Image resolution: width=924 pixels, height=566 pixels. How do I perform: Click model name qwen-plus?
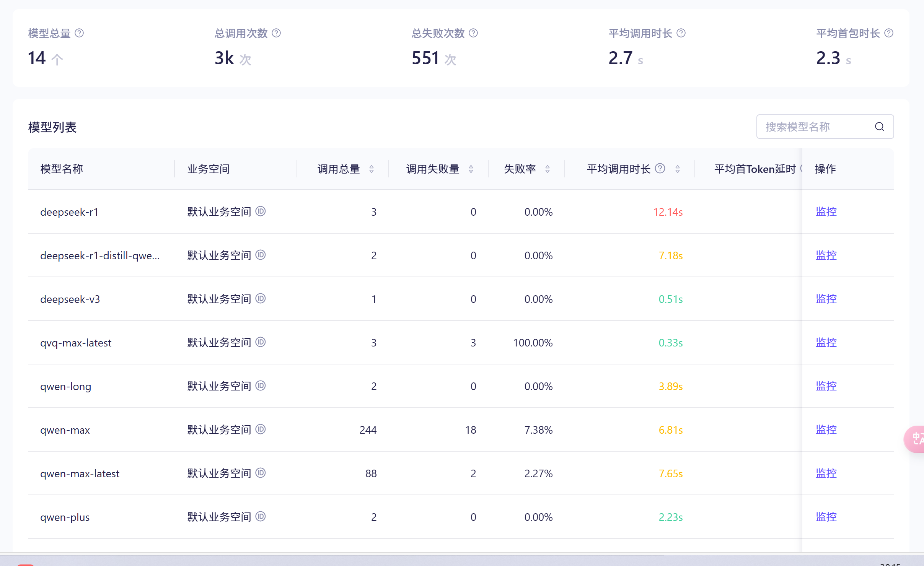(65, 517)
